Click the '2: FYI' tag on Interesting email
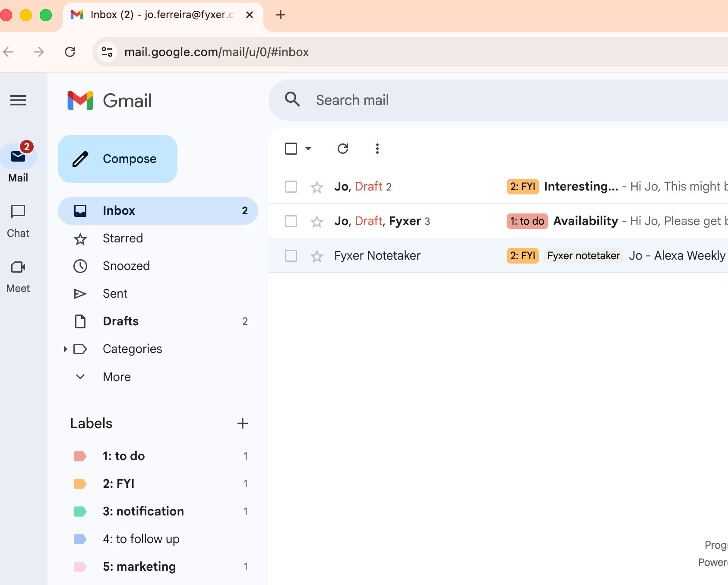 (x=522, y=187)
